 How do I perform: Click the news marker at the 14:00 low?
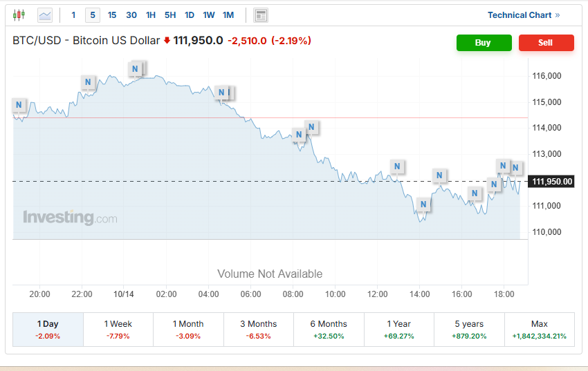[x=423, y=204]
